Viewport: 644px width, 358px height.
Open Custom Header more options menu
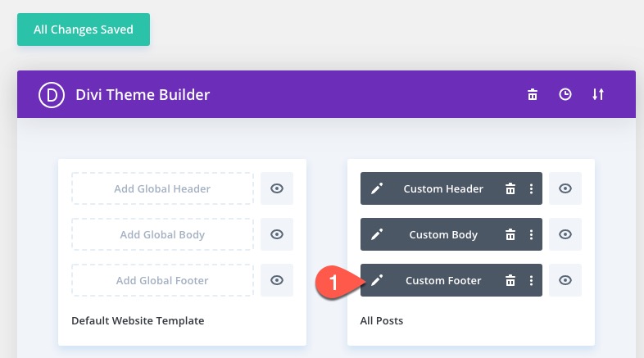click(x=531, y=188)
